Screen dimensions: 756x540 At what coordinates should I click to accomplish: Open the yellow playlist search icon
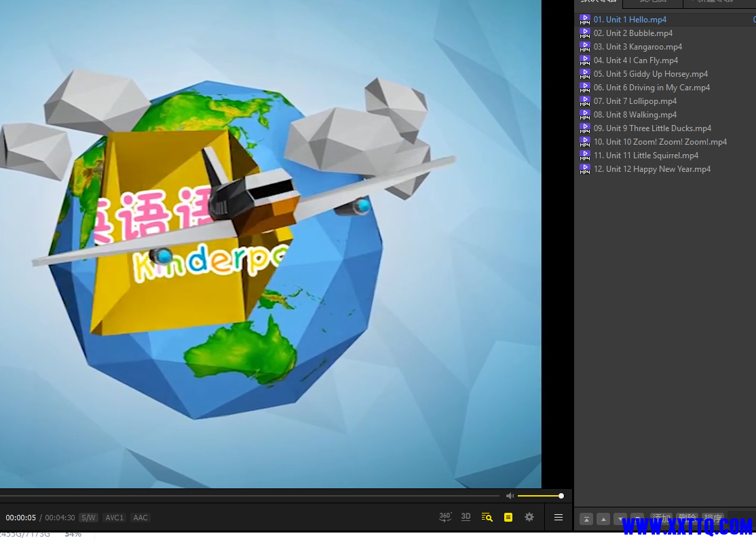[487, 518]
